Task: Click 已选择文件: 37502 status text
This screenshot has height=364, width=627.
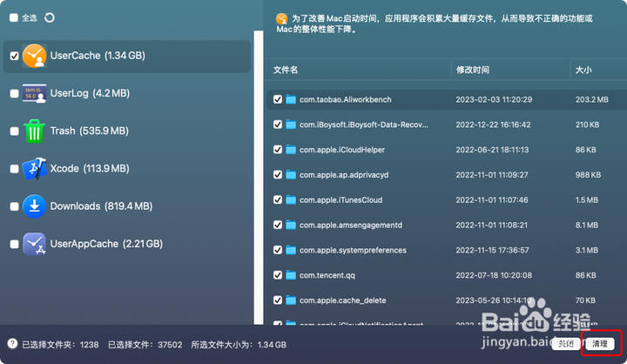Action: (x=145, y=345)
